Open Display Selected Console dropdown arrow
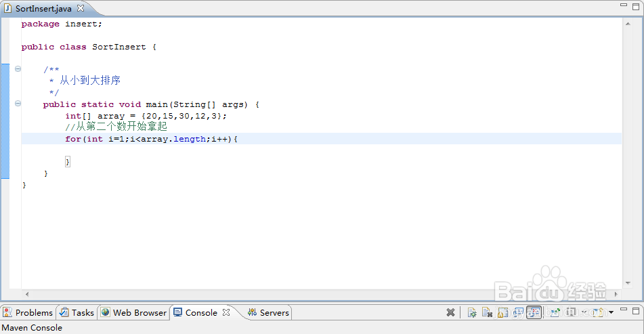Image resolution: width=644 pixels, height=334 pixels. (584, 312)
